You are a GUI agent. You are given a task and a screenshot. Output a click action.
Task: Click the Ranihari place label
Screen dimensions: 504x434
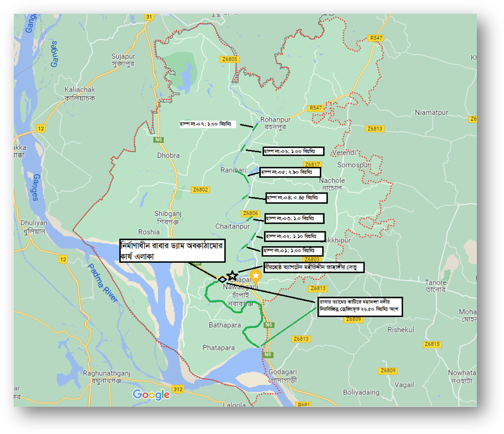233,170
